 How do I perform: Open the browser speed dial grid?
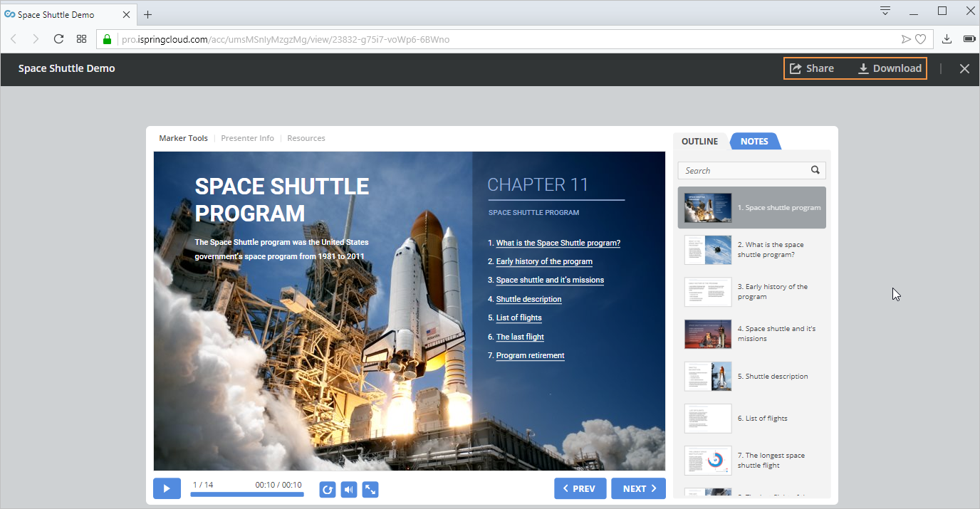[82, 38]
